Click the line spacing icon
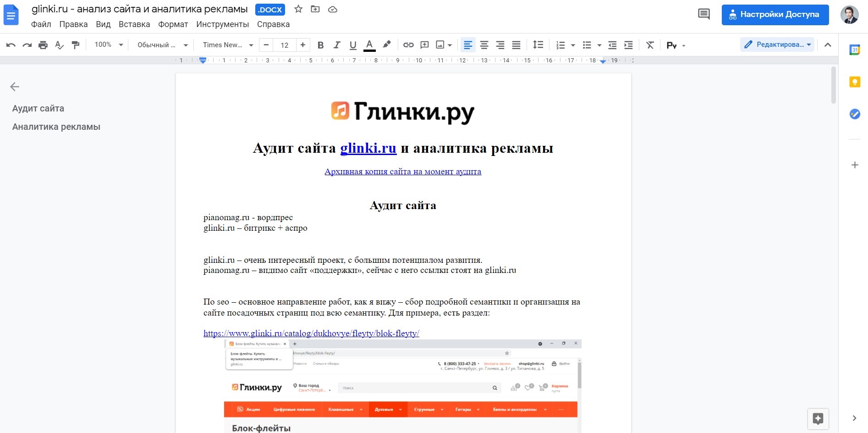The image size is (868, 433). [538, 44]
